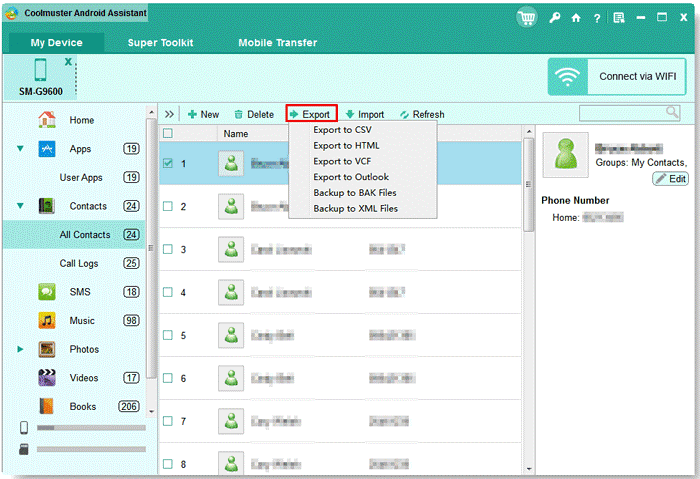Viewport: 700px width, 479px height.
Task: Click the shopping cart icon in title bar
Action: coord(527,17)
